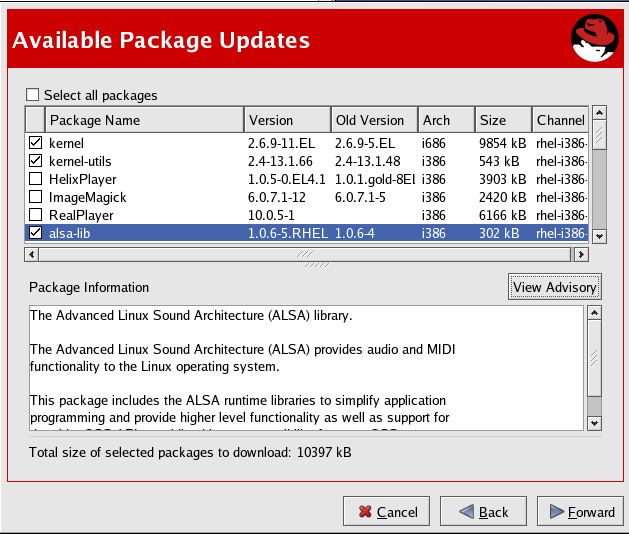Uncheck the kernel-utils package checkbox
The image size is (629, 534).
(x=35, y=161)
